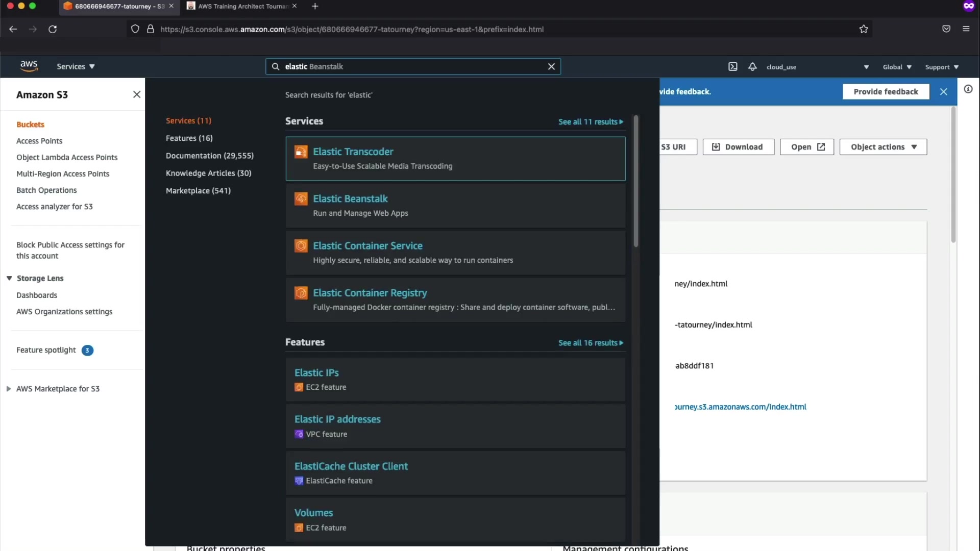Open the Object actions dropdown
The width and height of the screenshot is (980, 551).
pos(883,147)
